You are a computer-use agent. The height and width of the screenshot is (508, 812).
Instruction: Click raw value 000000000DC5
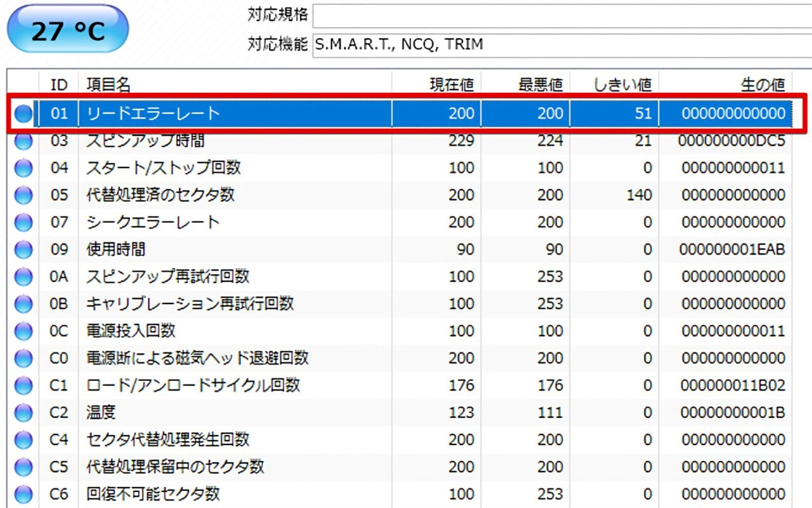coord(731,141)
